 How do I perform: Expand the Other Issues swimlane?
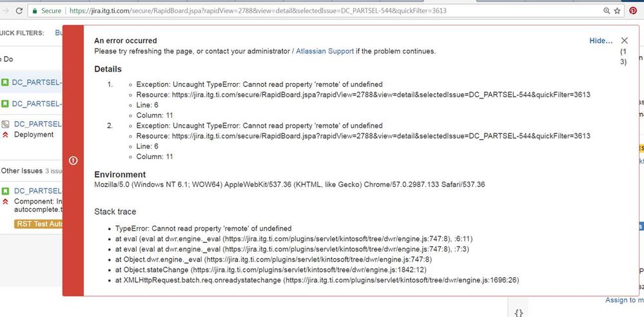pos(22,171)
